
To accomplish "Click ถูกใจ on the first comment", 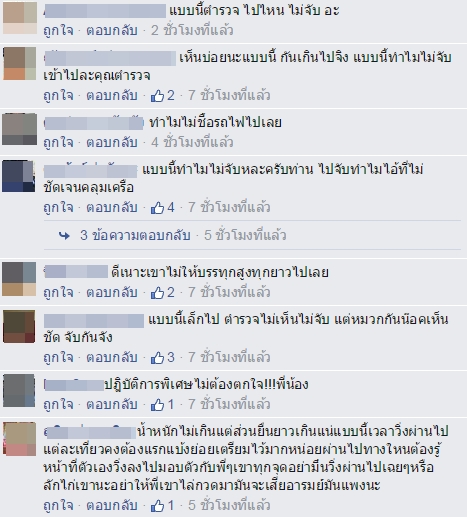I will tap(58, 31).
